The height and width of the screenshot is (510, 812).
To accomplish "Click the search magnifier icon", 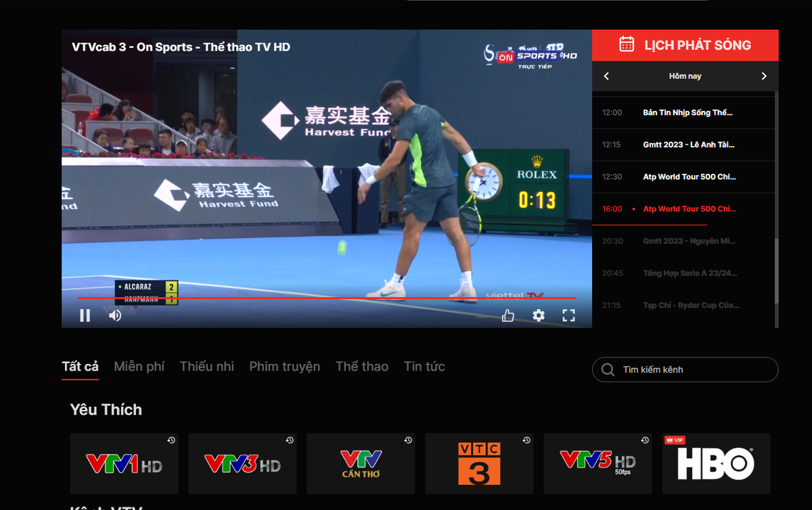I will (608, 370).
